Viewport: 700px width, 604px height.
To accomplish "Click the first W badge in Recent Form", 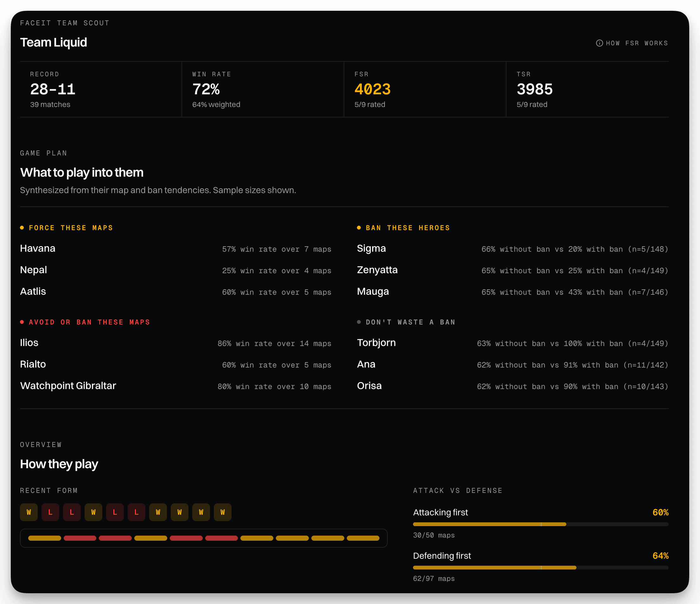I will point(29,512).
